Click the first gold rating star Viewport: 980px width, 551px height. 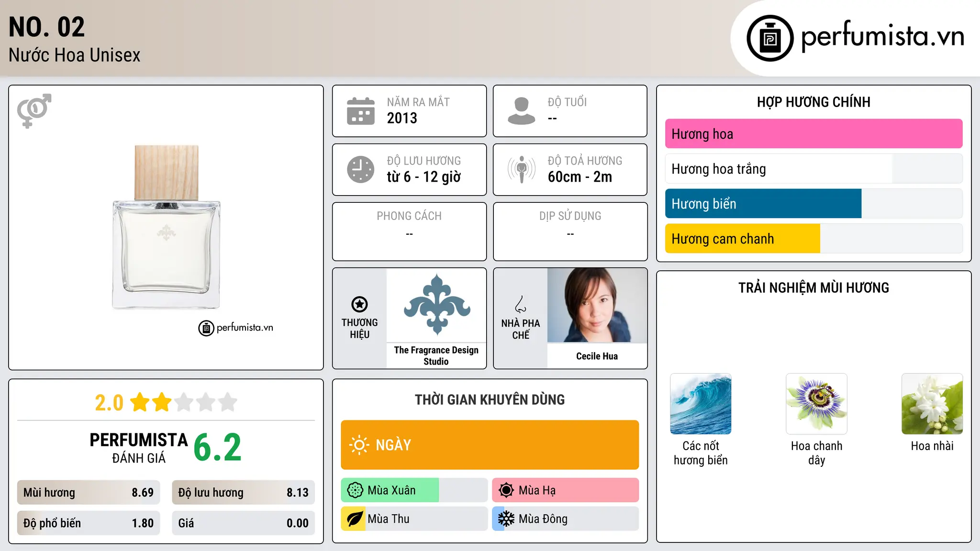pyautogui.click(x=140, y=402)
